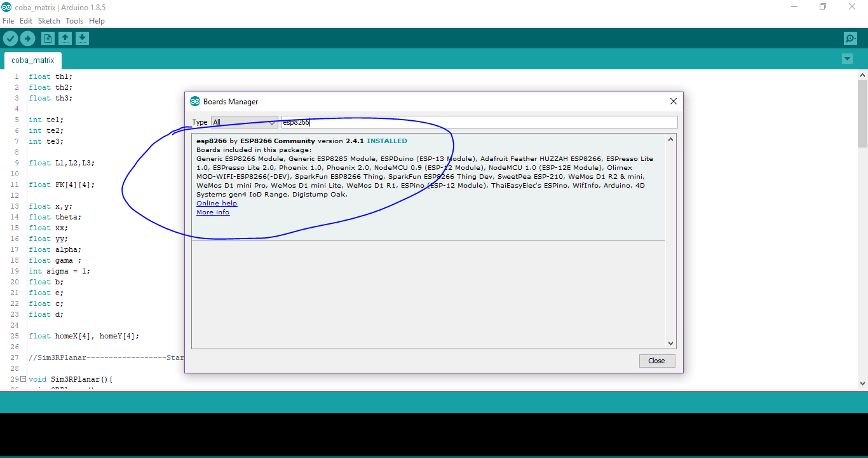Open the Tools menu

point(74,21)
